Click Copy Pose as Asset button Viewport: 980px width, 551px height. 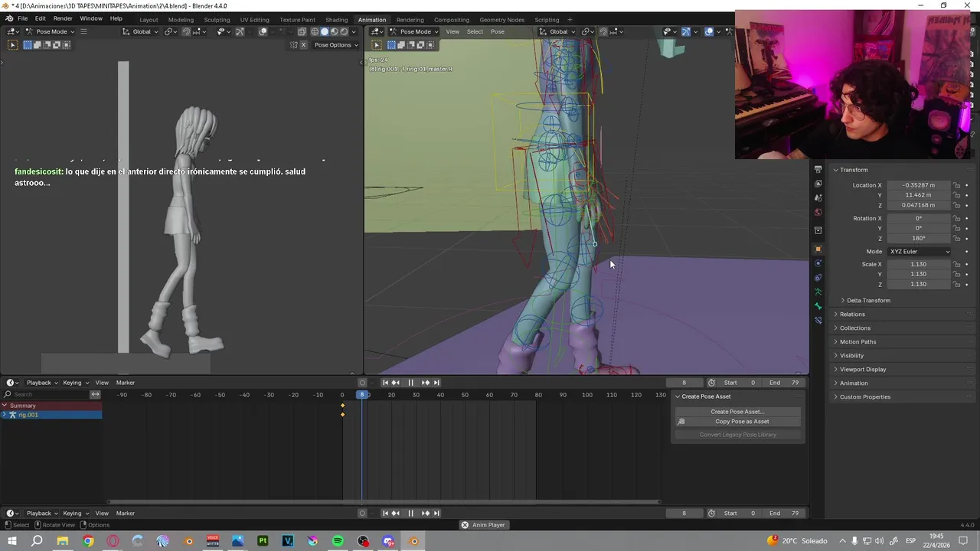(x=741, y=422)
